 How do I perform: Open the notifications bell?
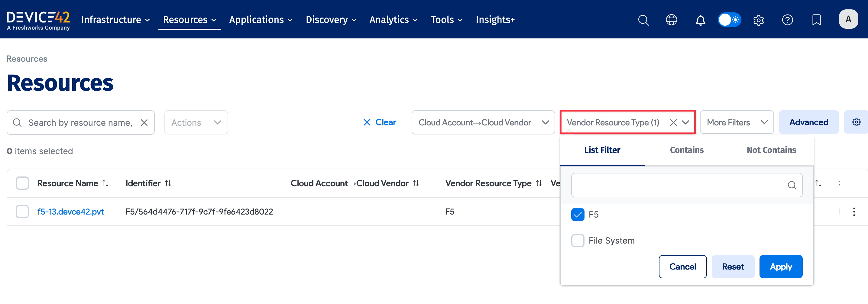click(x=700, y=20)
